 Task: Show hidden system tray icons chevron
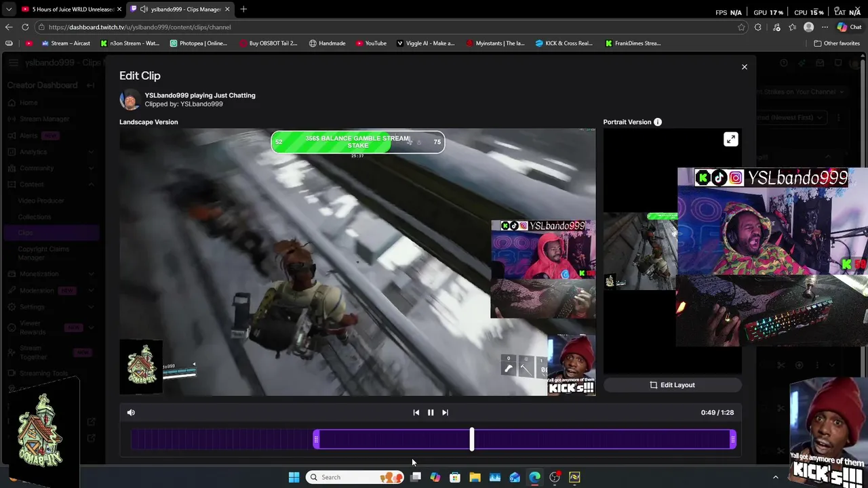[x=776, y=477]
